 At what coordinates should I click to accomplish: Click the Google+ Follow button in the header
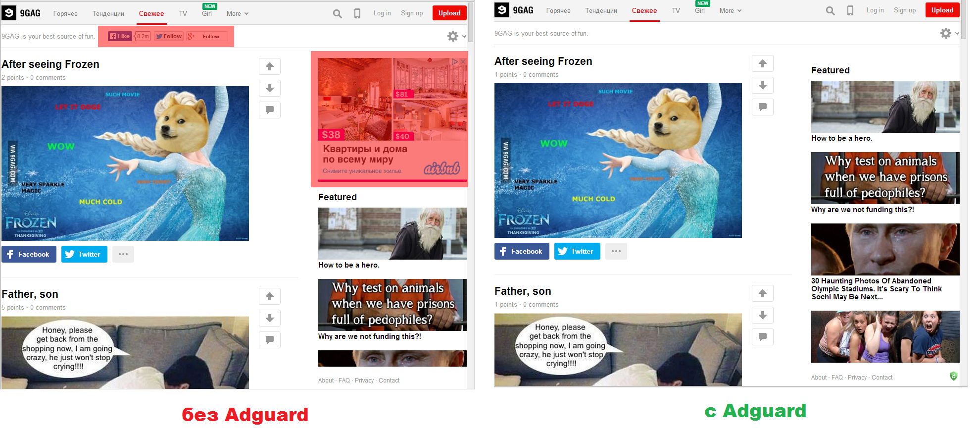[207, 36]
